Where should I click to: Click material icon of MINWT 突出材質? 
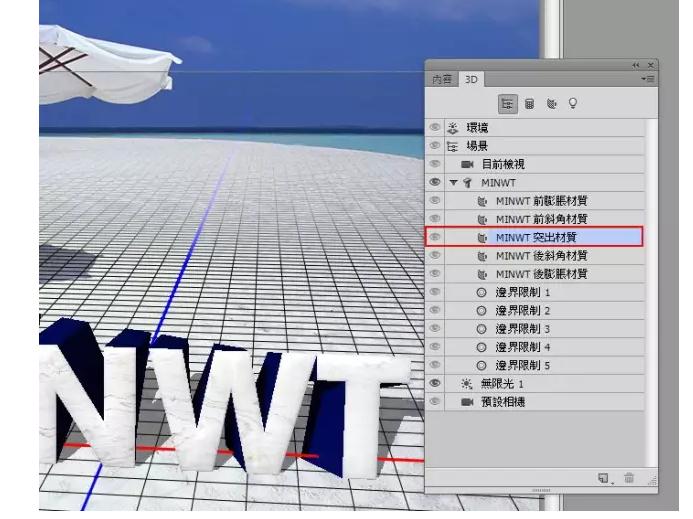click(482, 238)
